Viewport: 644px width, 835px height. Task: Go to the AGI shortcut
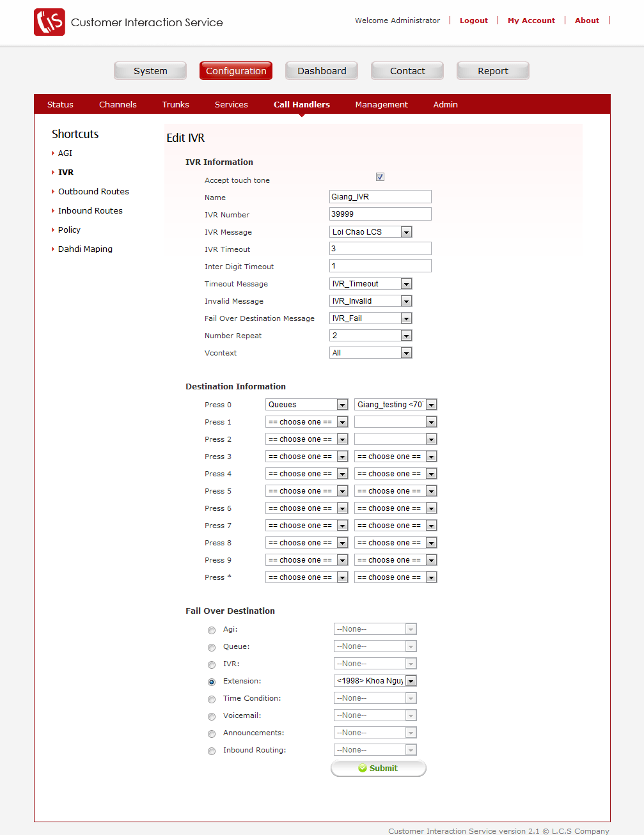(x=65, y=153)
